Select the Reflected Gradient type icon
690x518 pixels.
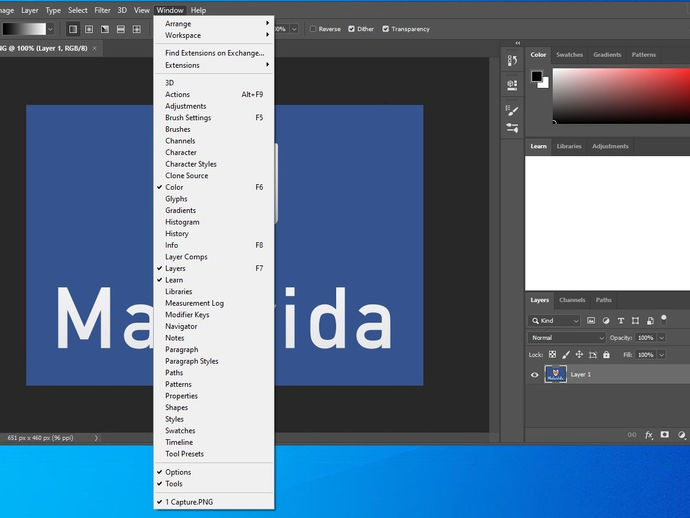pos(121,29)
